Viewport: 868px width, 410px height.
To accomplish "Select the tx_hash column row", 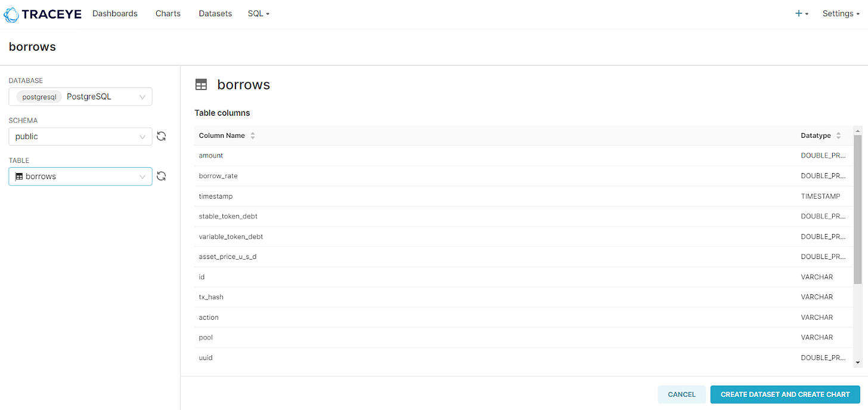I will coord(524,297).
